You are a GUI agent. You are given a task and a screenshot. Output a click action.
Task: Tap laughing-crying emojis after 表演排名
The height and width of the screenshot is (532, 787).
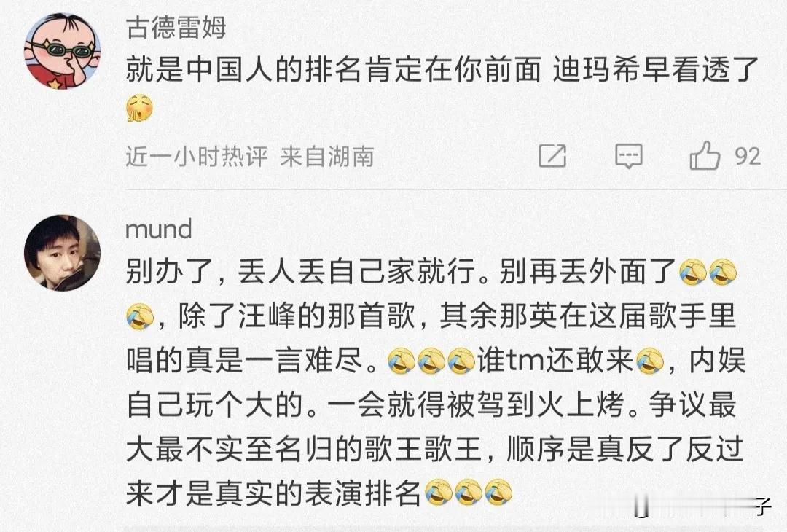click(x=469, y=492)
